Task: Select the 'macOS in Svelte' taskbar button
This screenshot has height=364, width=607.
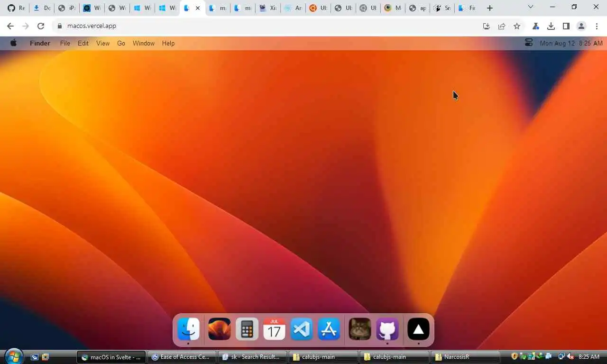Action: click(x=111, y=357)
